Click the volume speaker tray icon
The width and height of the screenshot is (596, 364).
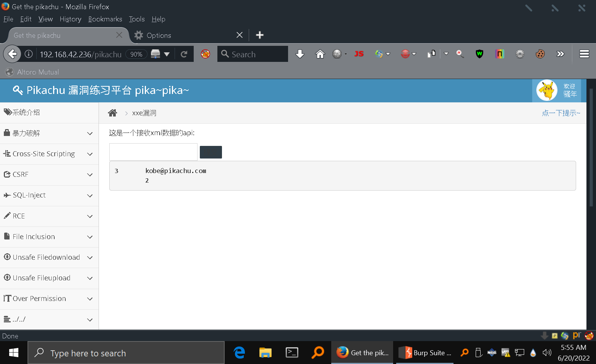click(x=547, y=353)
